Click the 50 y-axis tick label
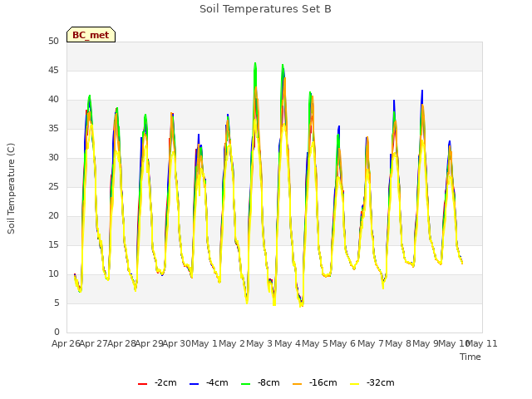532x399 pixels. [x=53, y=41]
